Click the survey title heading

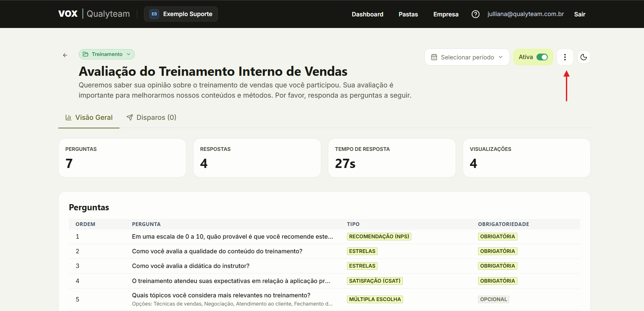[213, 71]
